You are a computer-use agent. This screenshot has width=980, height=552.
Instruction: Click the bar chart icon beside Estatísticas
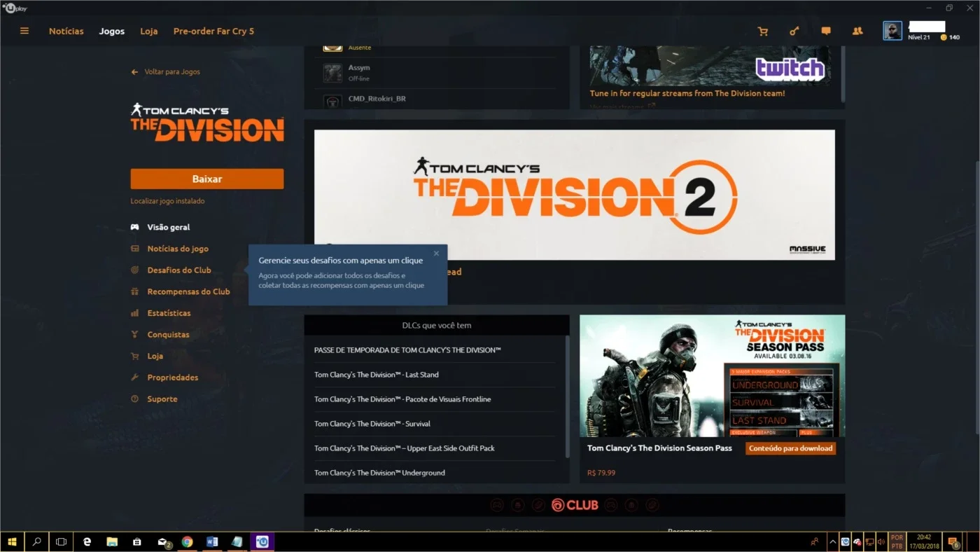pos(134,313)
